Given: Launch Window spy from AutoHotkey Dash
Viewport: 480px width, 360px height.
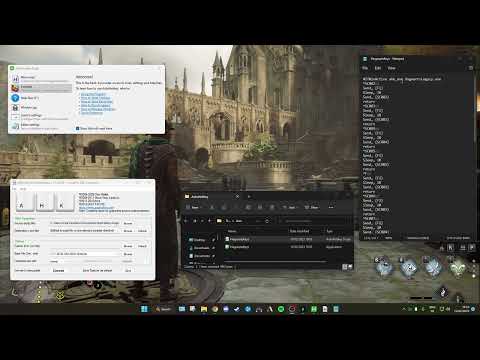Looking at the screenshot, I should (x=41, y=107).
